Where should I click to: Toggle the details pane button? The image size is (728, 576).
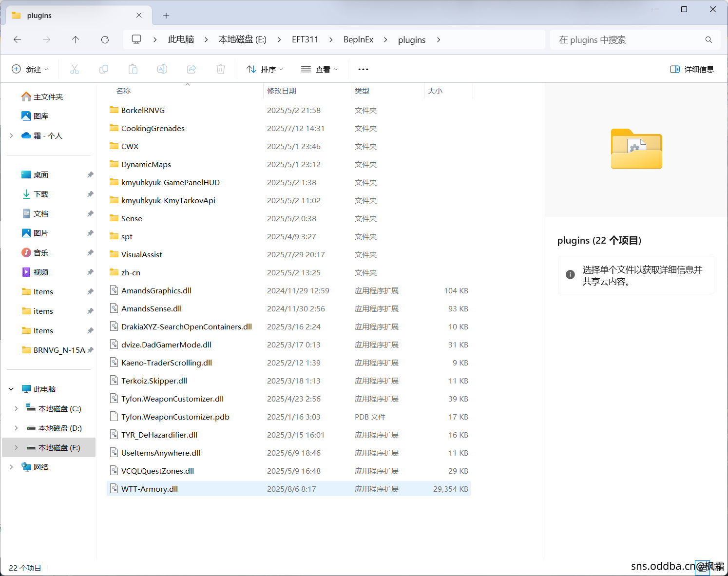692,69
